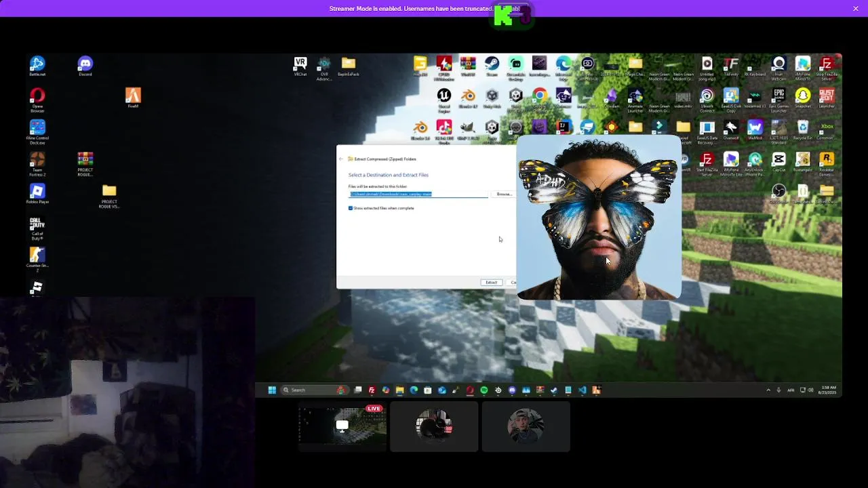Viewport: 868px width, 488px height.
Task: Open the Epic Games Launcher shortcut
Action: pyautogui.click(x=778, y=99)
